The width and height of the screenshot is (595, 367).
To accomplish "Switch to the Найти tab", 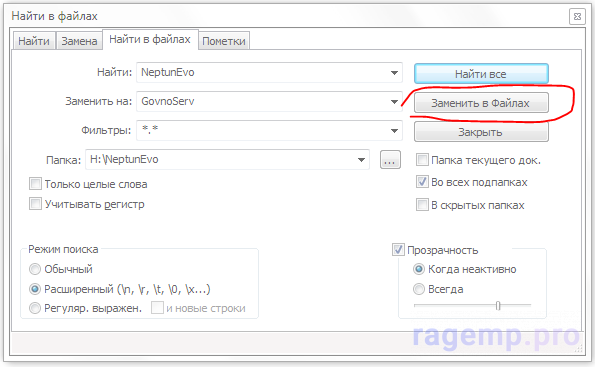I will tap(34, 41).
